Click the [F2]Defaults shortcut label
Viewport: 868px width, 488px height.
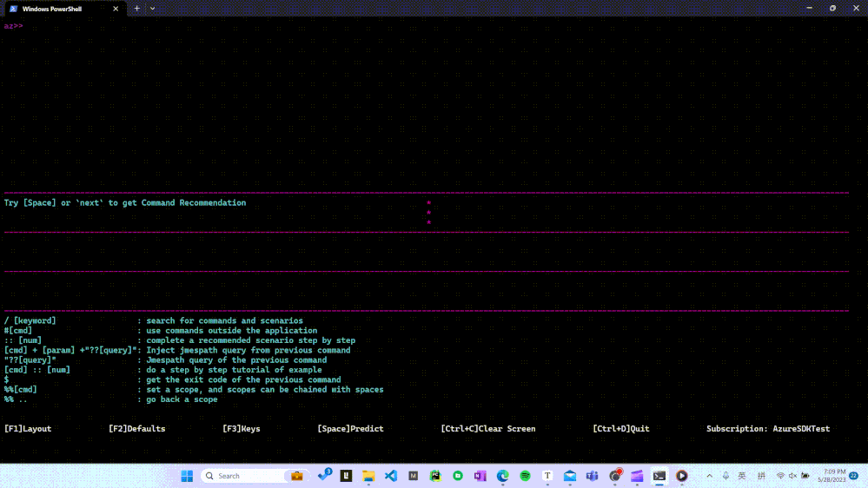136,429
